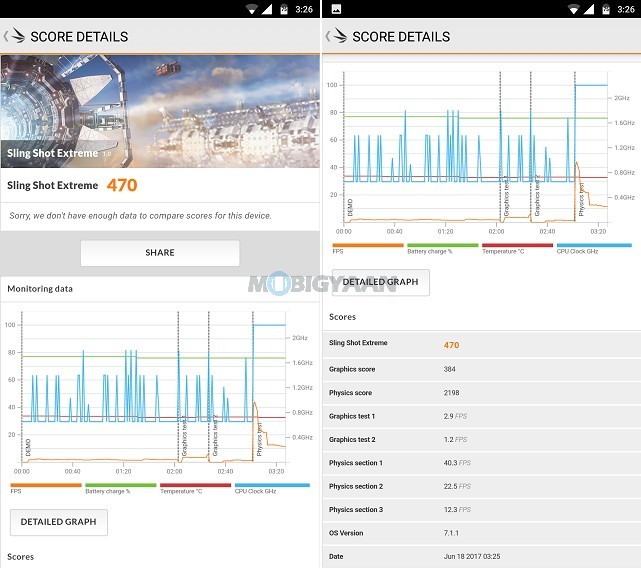Tap the signal strength icon on right screen
641x568 pixels.
pos(589,9)
